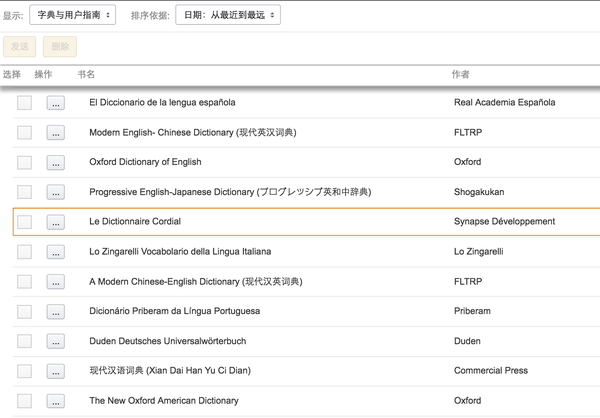Click author FLTRP in Chinese-English Dictionary row

[468, 282]
